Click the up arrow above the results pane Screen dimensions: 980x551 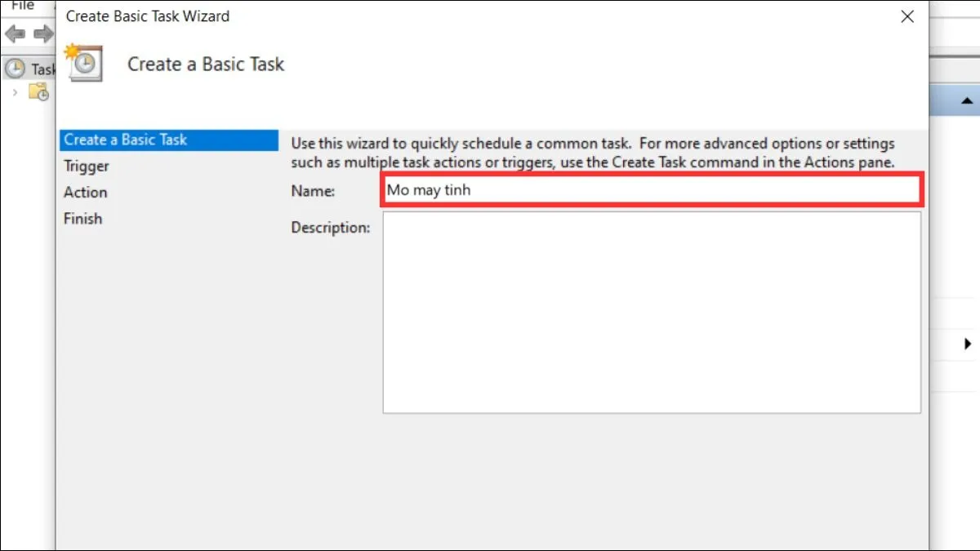click(x=967, y=102)
